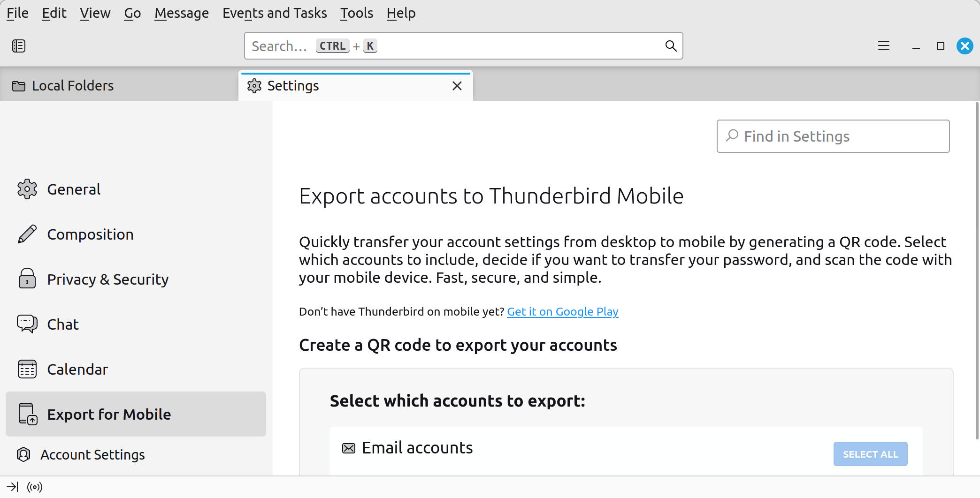Screen dimensions: 980x498
Task: Click Export accounts to Thunderbird Mobile title
Action: pyautogui.click(x=491, y=196)
